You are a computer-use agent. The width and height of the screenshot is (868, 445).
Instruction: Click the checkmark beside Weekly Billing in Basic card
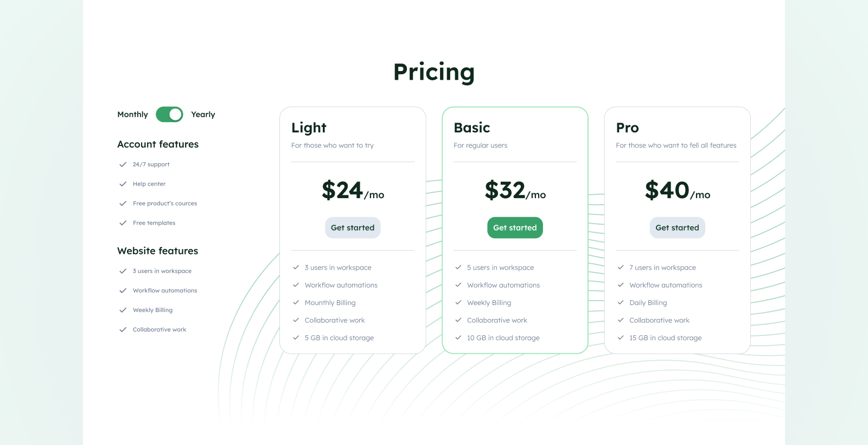458,302
